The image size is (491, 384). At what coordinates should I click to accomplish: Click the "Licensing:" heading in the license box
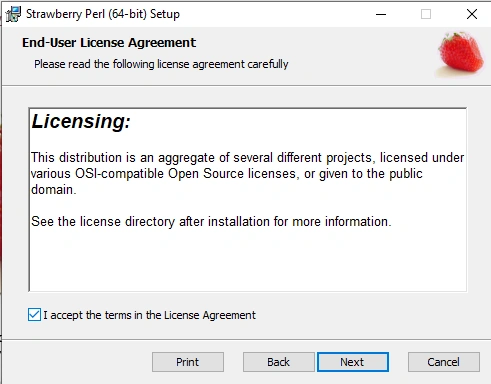[x=81, y=121]
